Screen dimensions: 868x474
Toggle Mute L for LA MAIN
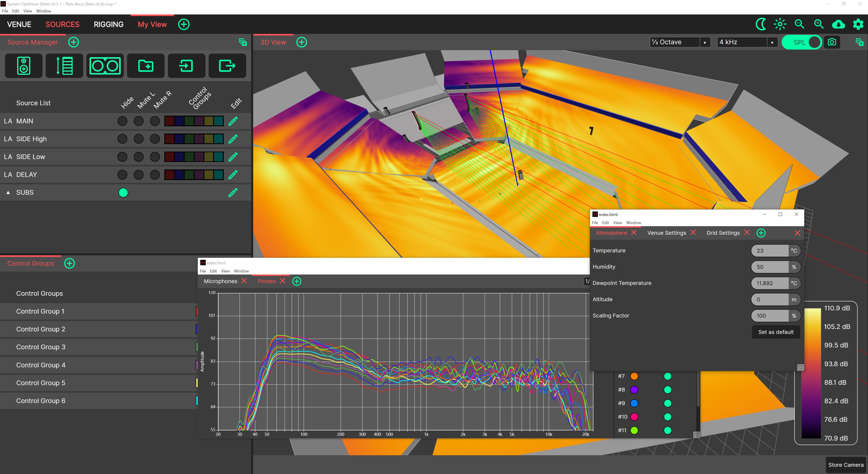(139, 121)
